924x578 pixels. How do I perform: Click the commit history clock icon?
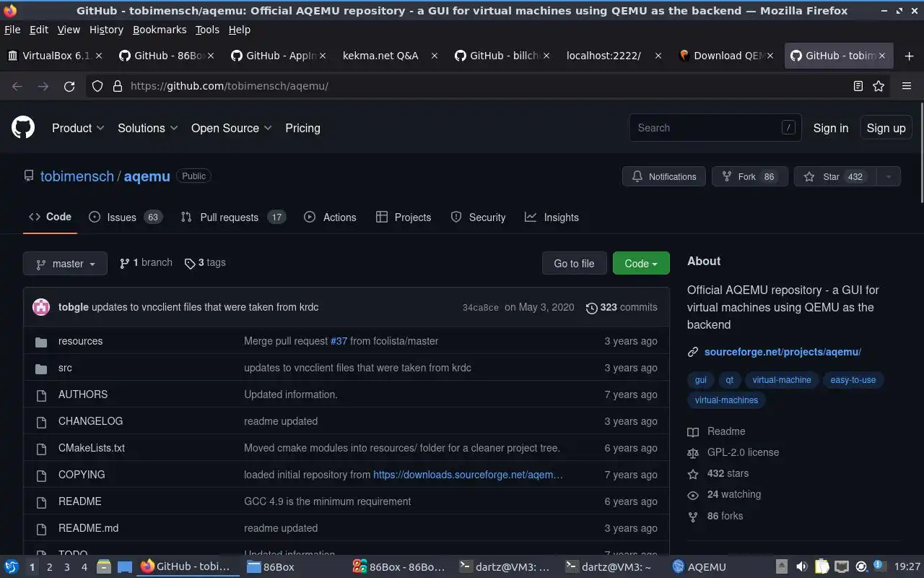pos(591,308)
